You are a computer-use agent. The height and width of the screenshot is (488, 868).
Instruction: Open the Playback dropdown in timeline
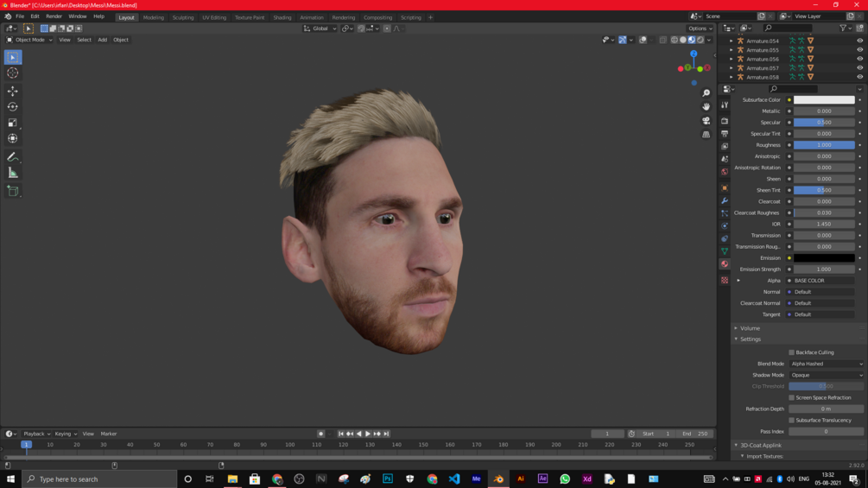[x=36, y=434]
